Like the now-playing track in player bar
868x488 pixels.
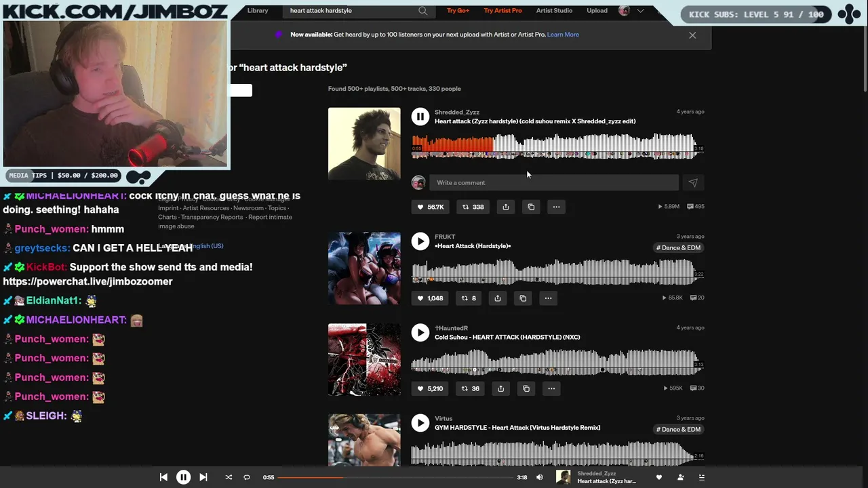[658, 477]
